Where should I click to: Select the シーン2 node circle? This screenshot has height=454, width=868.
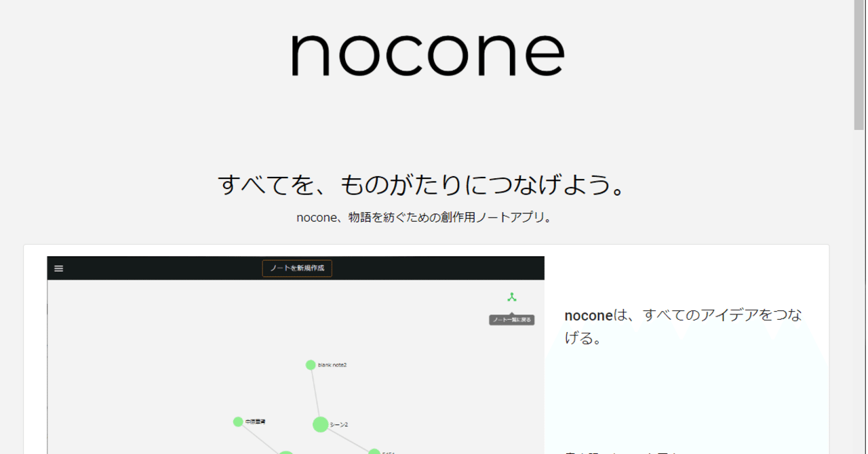point(321,424)
